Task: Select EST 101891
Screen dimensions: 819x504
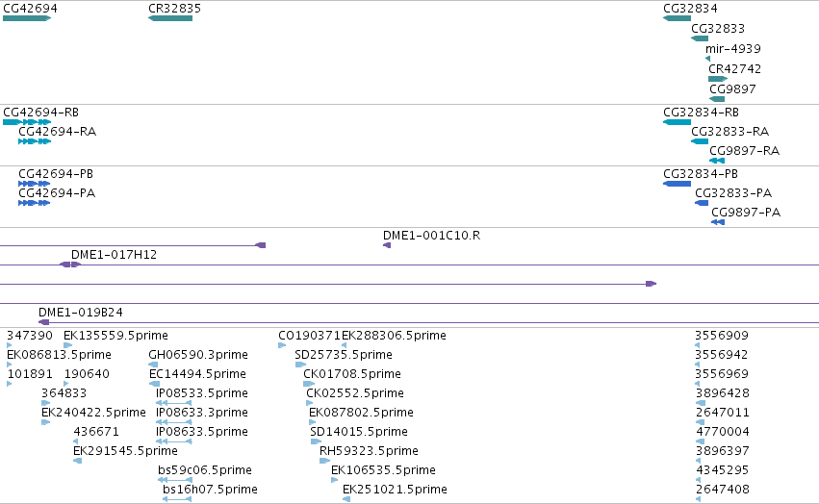Action: (9, 384)
